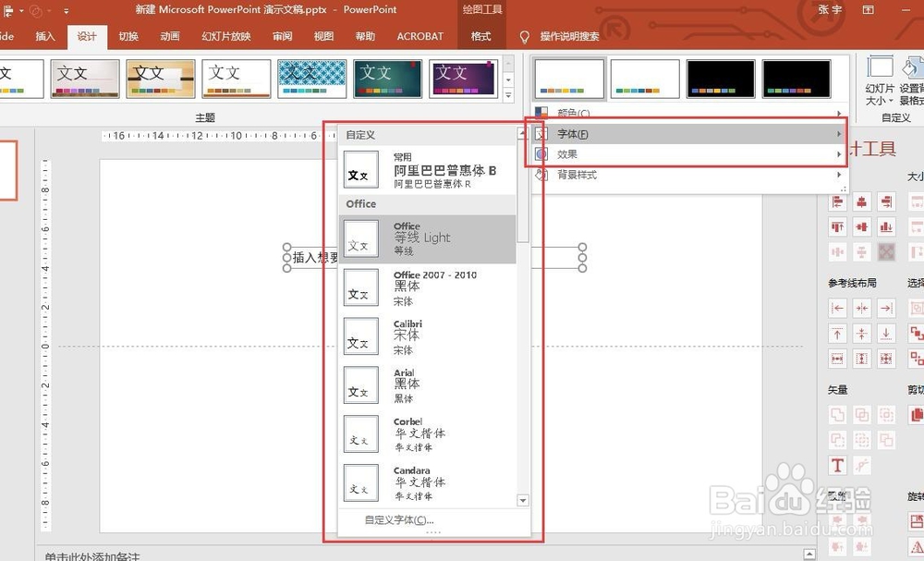Click the vector union shapes icon
Image resolution: width=924 pixels, height=561 pixels.
pyautogui.click(x=837, y=414)
